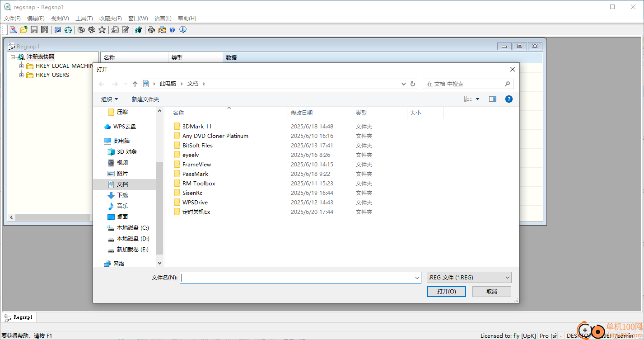This screenshot has width=644, height=340.
Task: Expand HKEY_LOCAL_MACHINE tree node
Action: tap(21, 66)
